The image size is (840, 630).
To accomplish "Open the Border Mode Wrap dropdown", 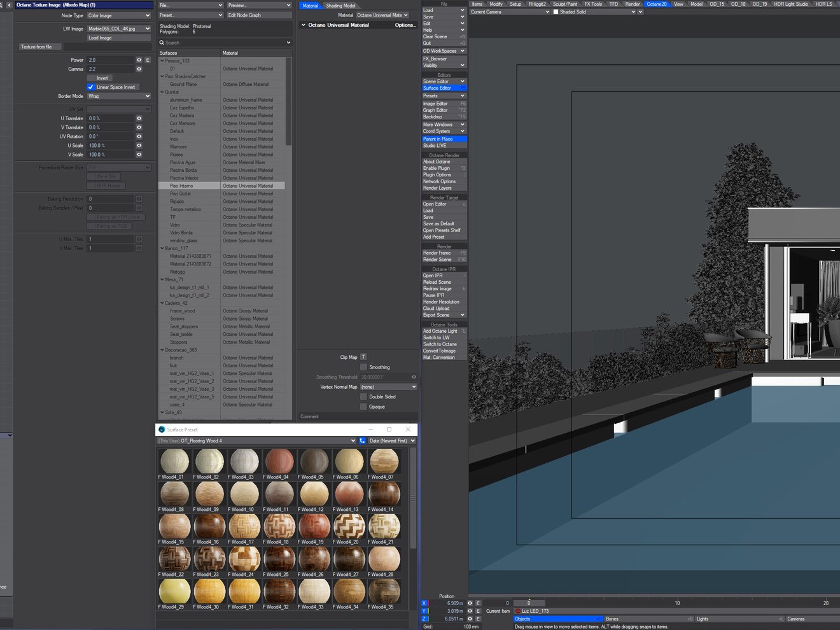I will (118, 96).
